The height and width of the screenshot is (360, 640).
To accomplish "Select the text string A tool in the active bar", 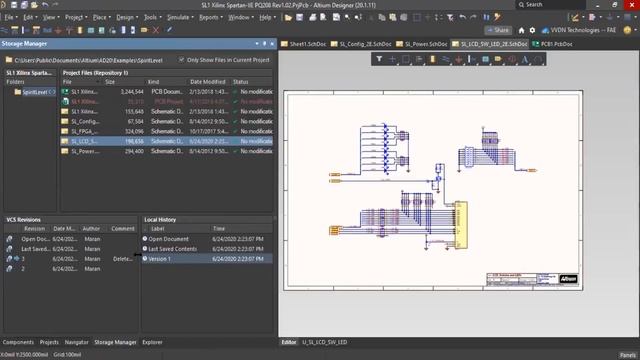I will (525, 60).
